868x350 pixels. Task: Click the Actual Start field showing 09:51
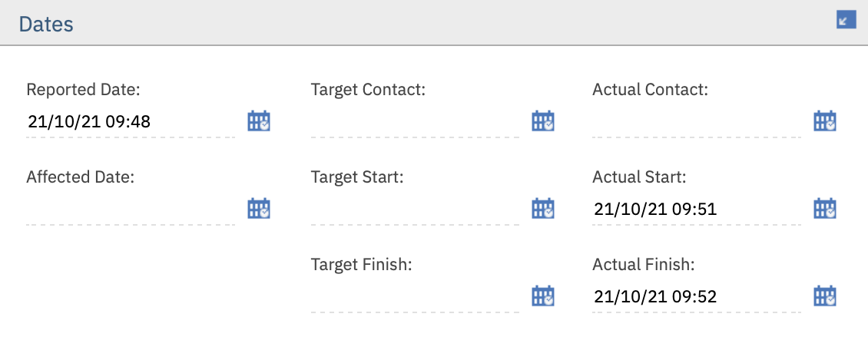[697, 210]
